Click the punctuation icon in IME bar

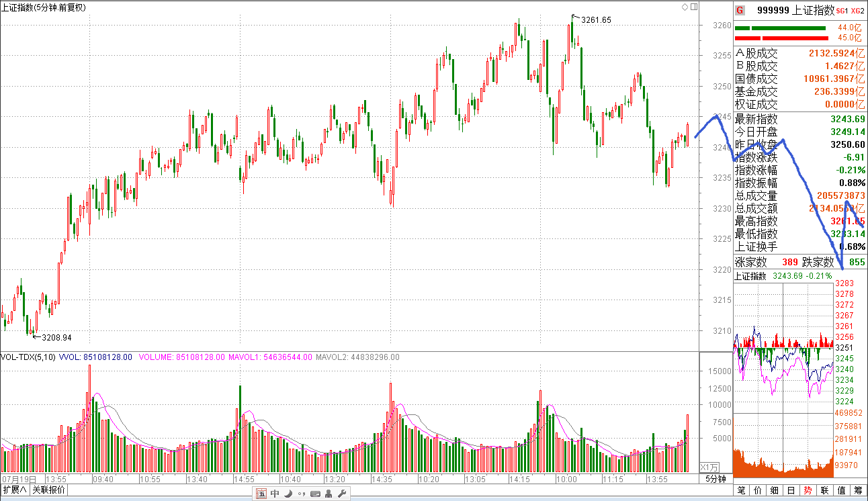pos(301,494)
